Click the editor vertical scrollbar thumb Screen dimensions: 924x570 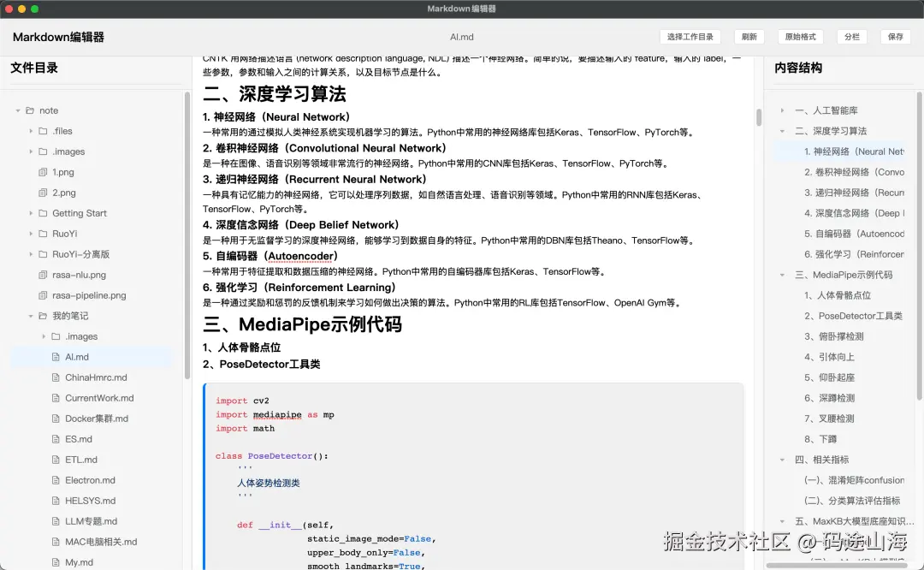click(x=758, y=117)
